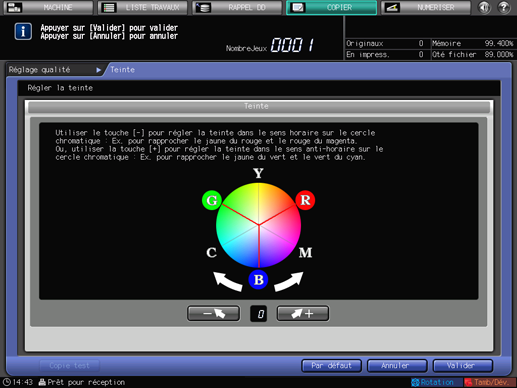Click the Réglage qualité breadcrumb
Screen dimensions: 517x388
tap(39, 70)
